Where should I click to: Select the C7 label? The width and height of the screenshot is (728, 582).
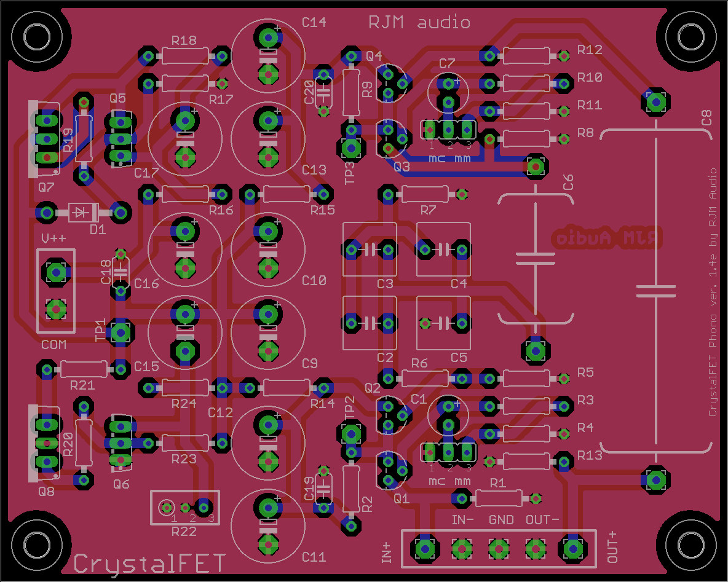(x=446, y=63)
